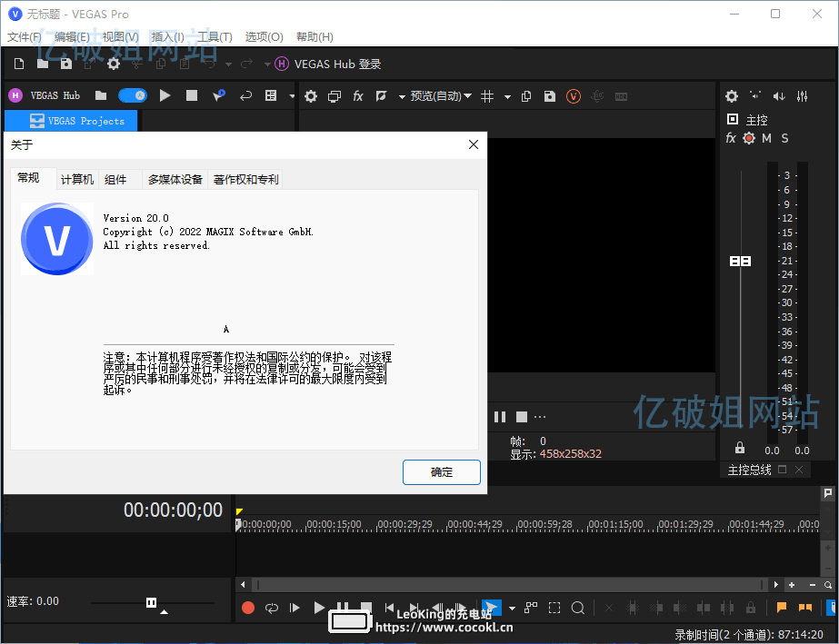Open mixing console sliders icon
The image size is (839, 644).
coord(802,96)
